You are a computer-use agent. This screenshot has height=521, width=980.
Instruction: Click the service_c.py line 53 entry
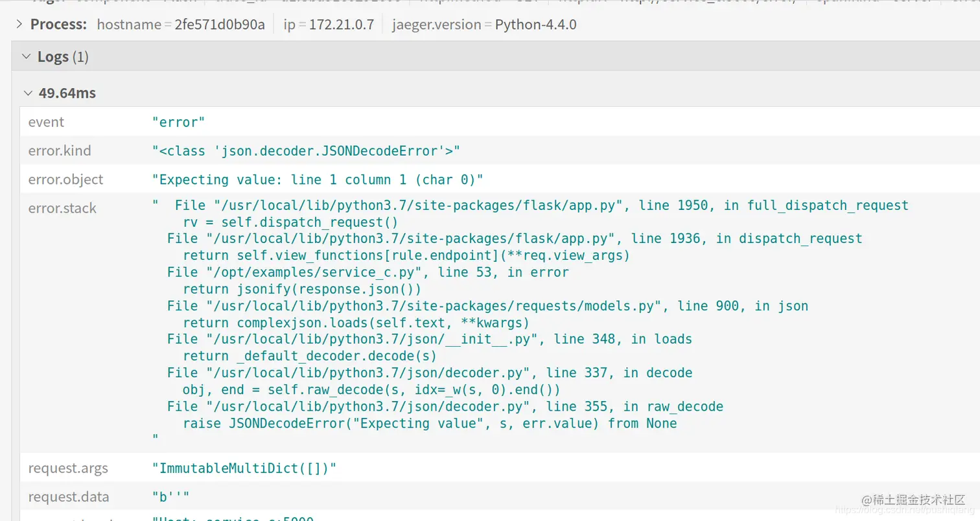coord(367,272)
